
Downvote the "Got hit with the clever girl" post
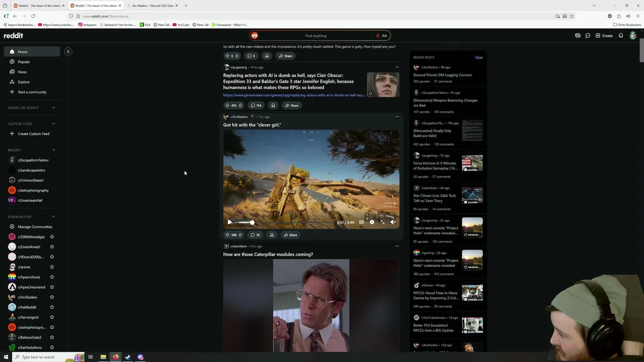point(240,235)
